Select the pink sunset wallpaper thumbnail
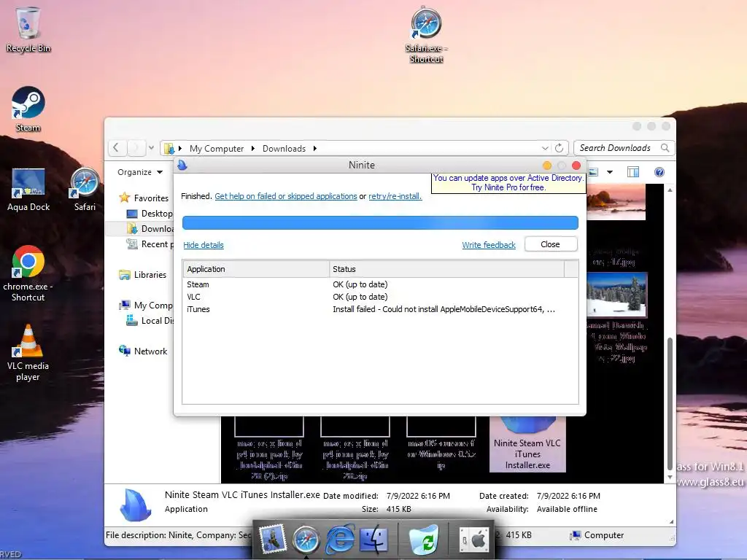The width and height of the screenshot is (747, 560). click(x=616, y=203)
